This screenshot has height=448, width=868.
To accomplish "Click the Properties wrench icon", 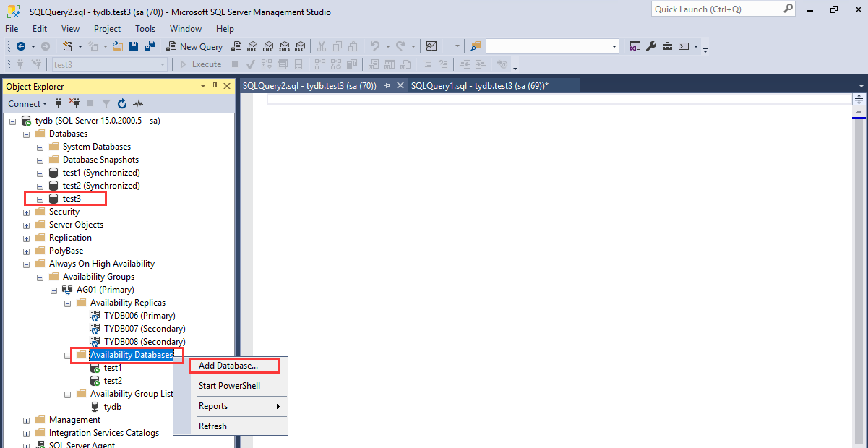I will (650, 46).
